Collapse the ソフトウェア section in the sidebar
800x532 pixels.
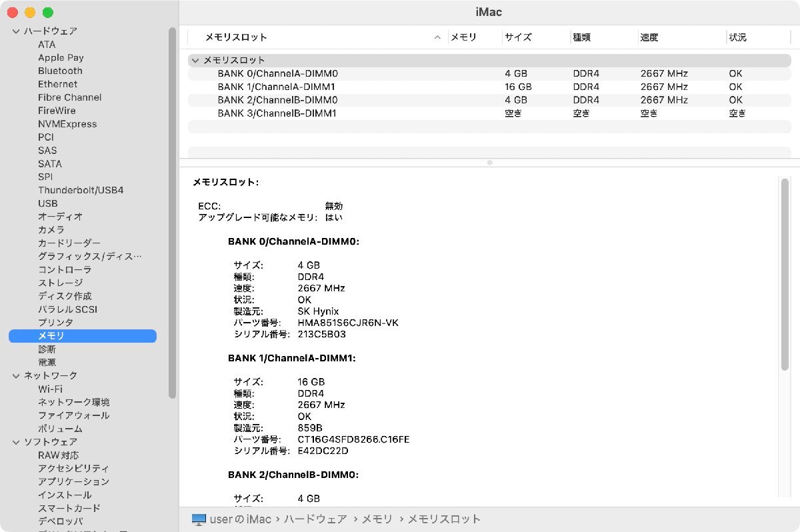(x=15, y=441)
